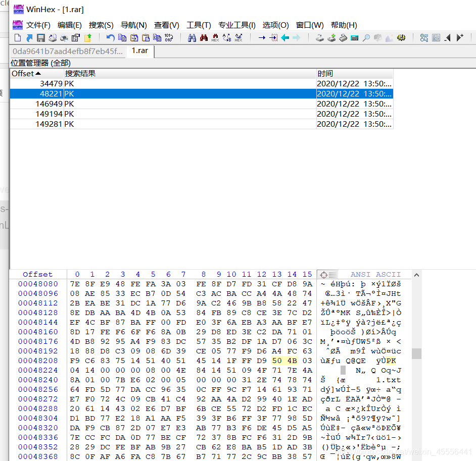Click the Clone Disk green plus icon
Screen dimensions: 476x461
tap(331, 38)
